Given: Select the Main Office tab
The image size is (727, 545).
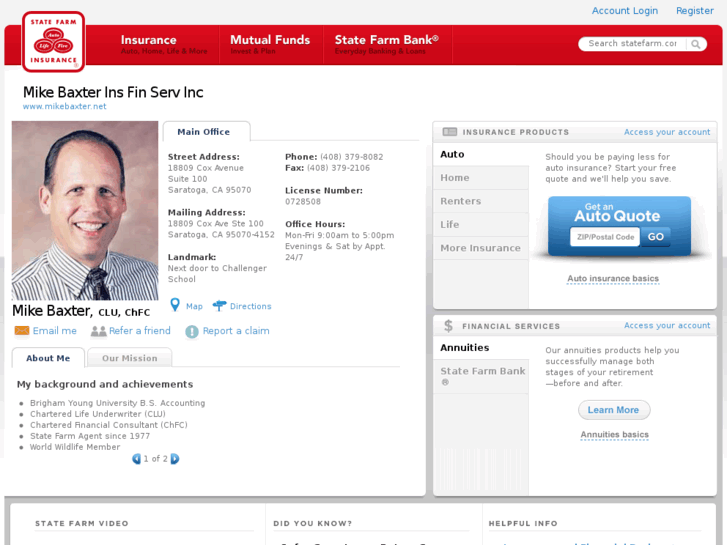Looking at the screenshot, I should [x=206, y=132].
